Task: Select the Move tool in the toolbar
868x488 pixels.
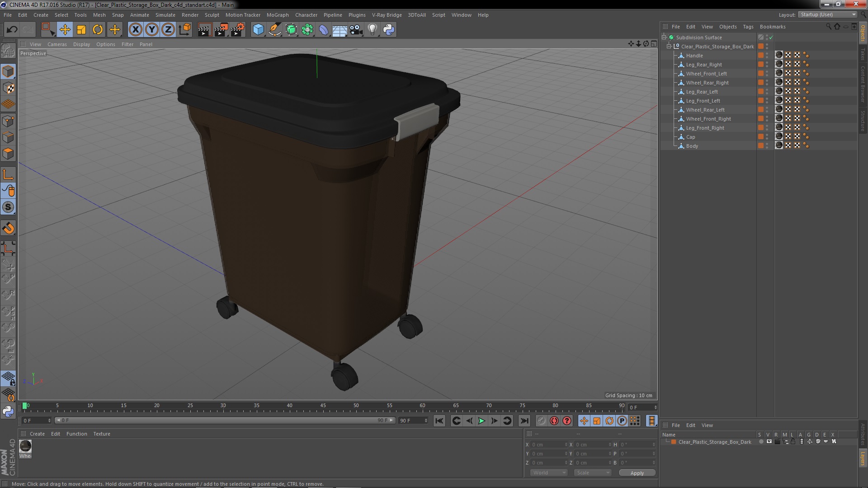Action: 65,30
